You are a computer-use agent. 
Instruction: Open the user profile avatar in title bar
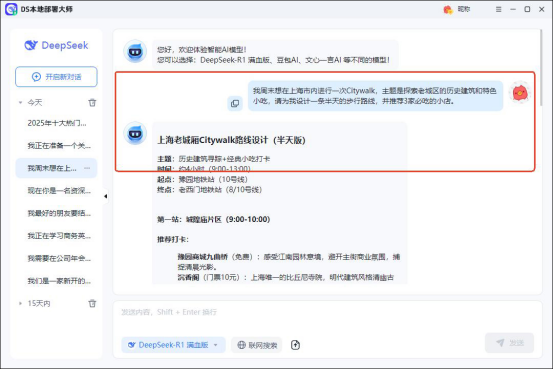pos(448,10)
